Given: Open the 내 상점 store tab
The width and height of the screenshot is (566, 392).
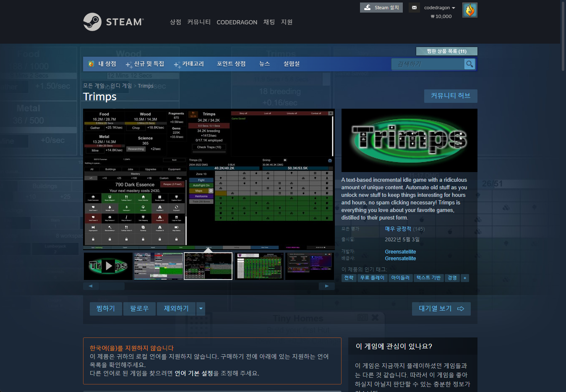Looking at the screenshot, I should (107, 64).
